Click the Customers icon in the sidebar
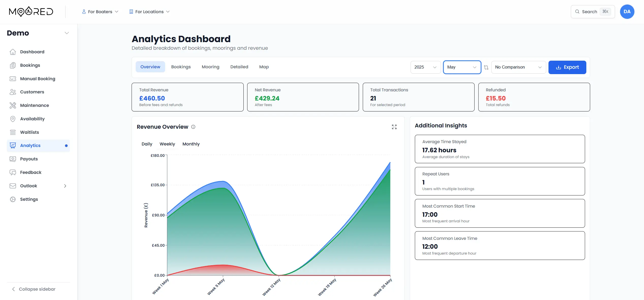This screenshot has width=644, height=300. 13,92
